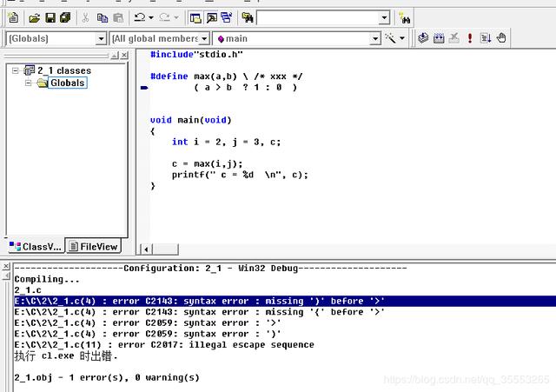Click the Copy icon
This screenshot has height=392, width=556.
pos(103,17)
